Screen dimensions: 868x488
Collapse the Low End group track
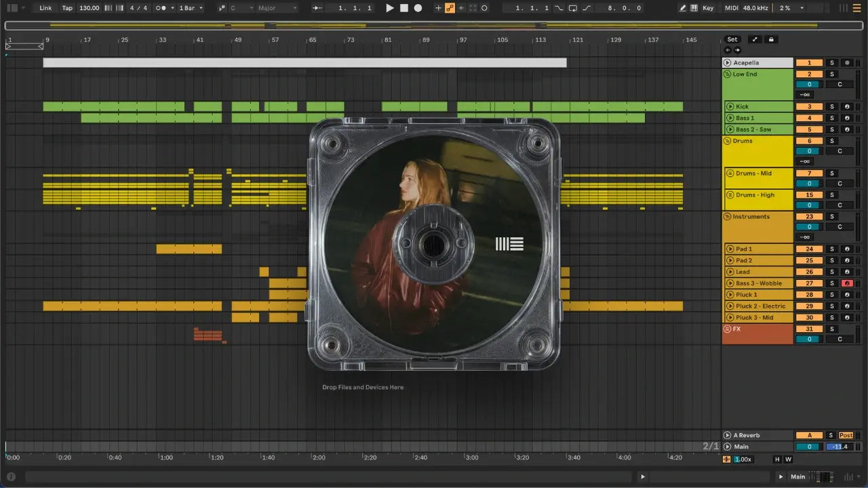(x=727, y=74)
